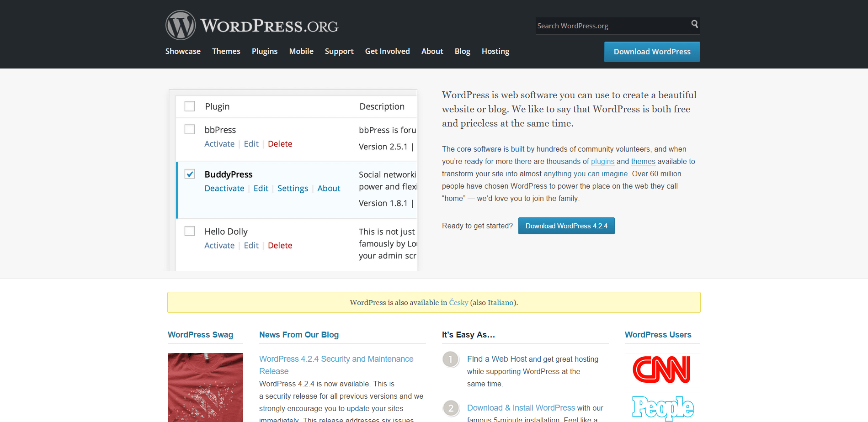
Task: Deactivate the BuddyPress plugin
Action: (x=224, y=188)
